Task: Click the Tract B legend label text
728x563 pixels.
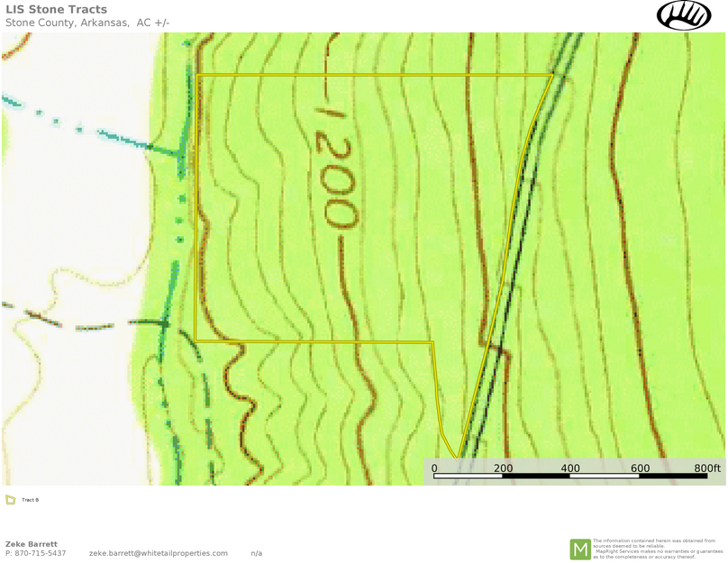Action: point(29,499)
